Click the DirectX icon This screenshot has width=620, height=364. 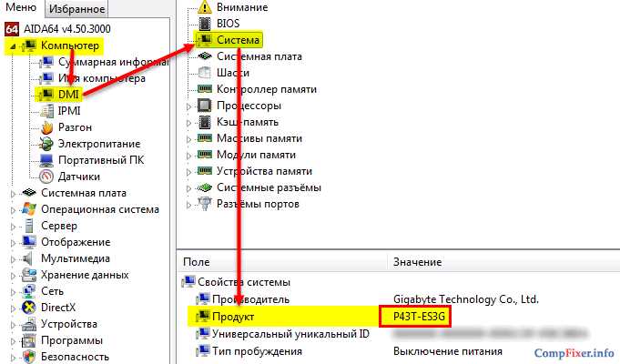point(29,308)
